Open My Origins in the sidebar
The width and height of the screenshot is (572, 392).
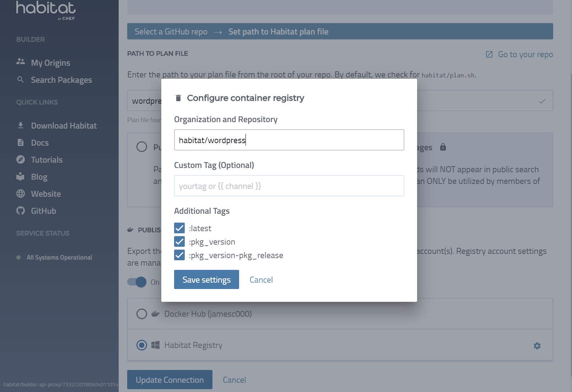pyautogui.click(x=50, y=62)
